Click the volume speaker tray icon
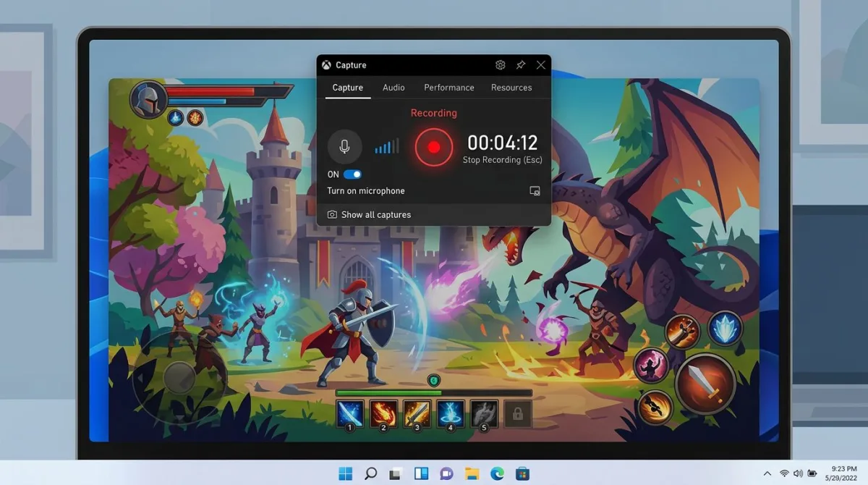This screenshot has width=868, height=485. 798,473
